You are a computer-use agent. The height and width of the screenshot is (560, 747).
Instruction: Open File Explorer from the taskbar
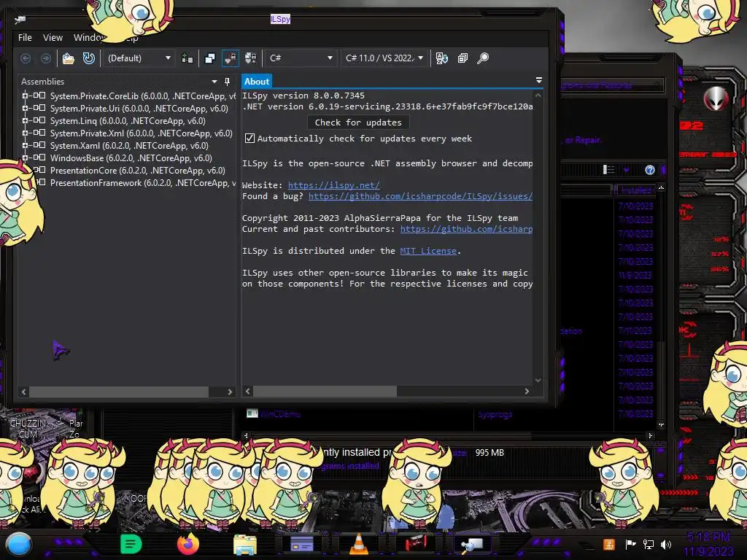[245, 544]
